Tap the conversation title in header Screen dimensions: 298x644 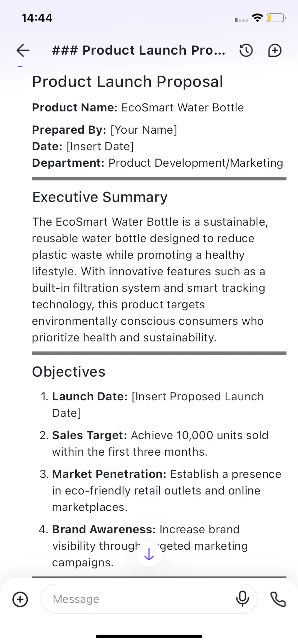139,50
